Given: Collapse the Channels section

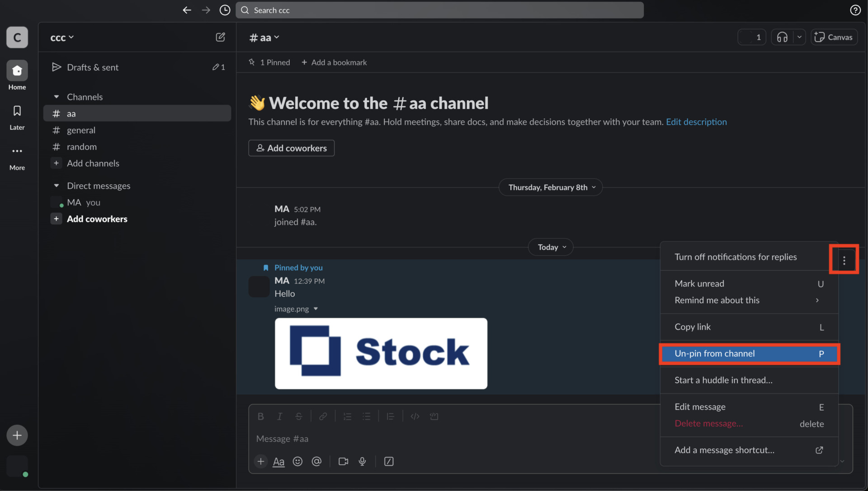Looking at the screenshot, I should [x=57, y=96].
